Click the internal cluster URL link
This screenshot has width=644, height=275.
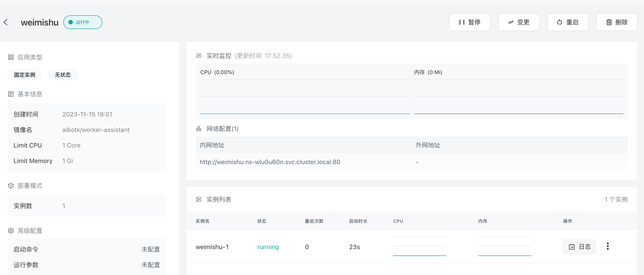coord(270,162)
